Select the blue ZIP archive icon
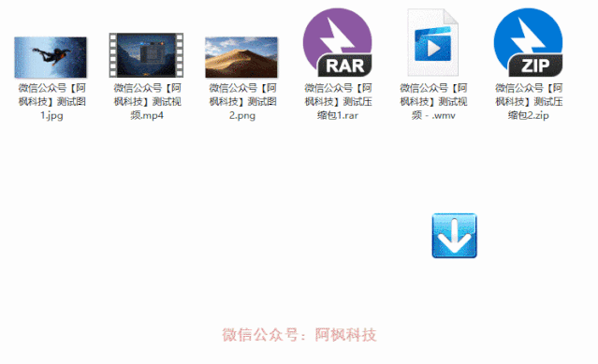The width and height of the screenshot is (598, 364). point(528,42)
